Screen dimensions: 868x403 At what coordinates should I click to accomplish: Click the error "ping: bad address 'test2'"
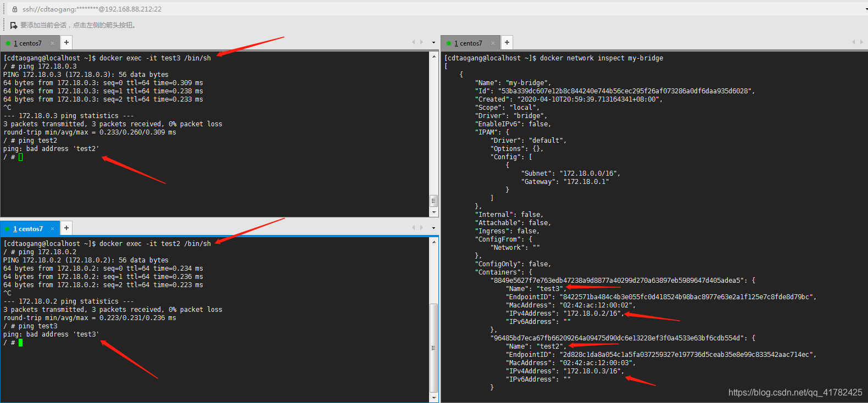tap(51, 149)
